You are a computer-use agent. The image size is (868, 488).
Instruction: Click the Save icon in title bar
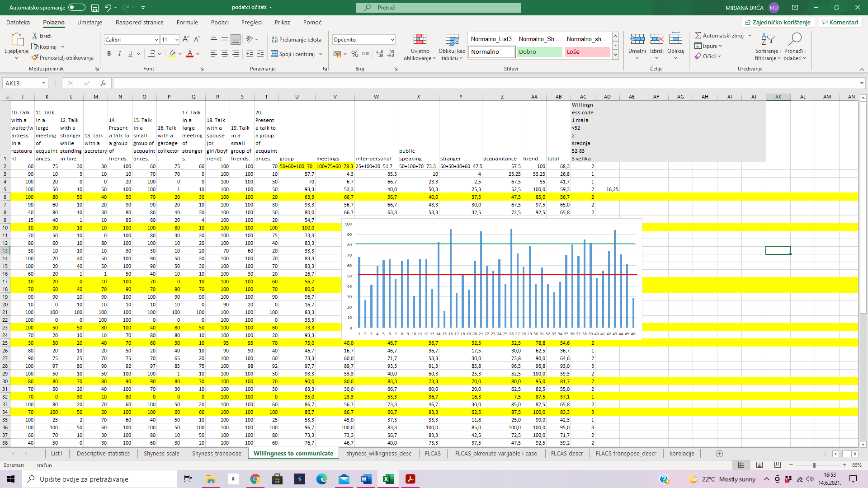coord(95,8)
